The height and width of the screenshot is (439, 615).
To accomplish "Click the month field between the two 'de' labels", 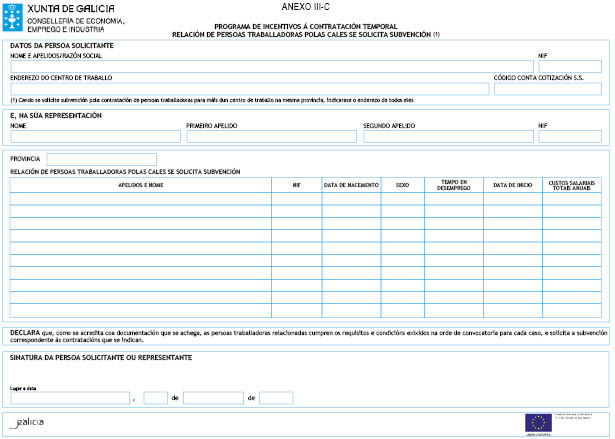I will coord(213,398).
